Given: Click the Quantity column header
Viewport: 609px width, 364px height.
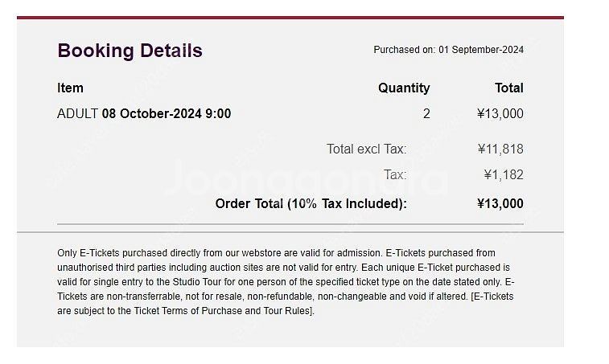Looking at the screenshot, I should (x=404, y=88).
